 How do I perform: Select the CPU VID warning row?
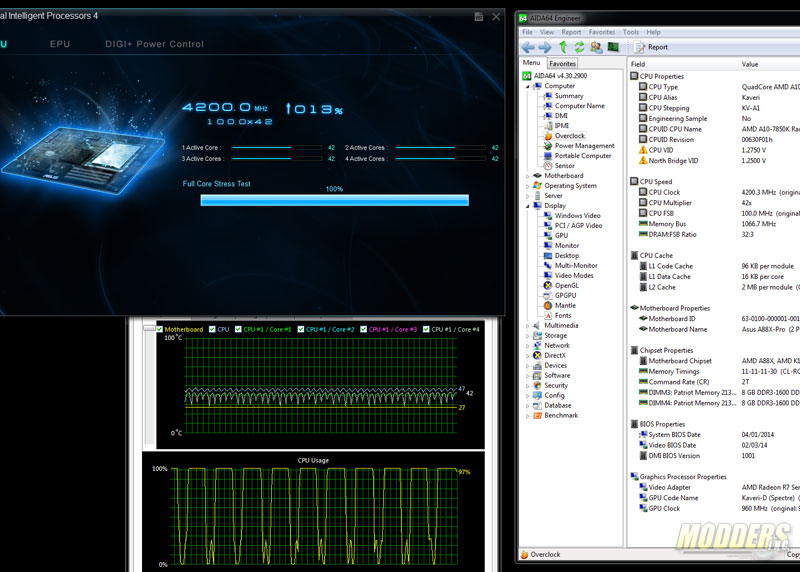(x=719, y=150)
